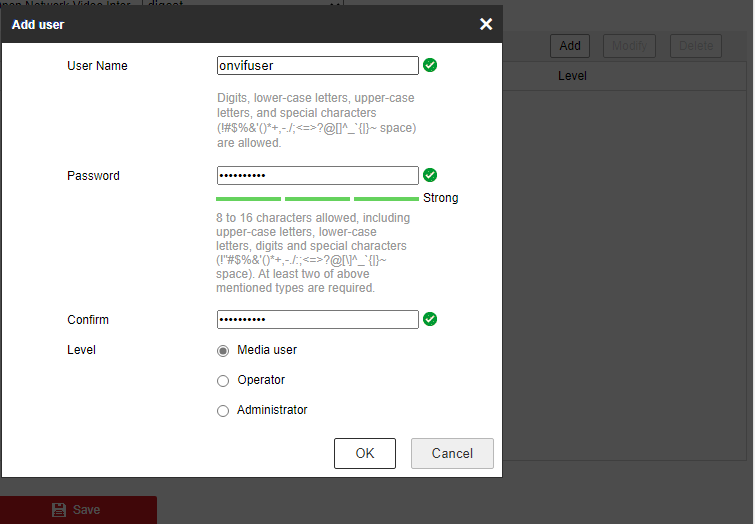The height and width of the screenshot is (524, 755).
Task: Click the floppy disk Save icon
Action: click(59, 510)
